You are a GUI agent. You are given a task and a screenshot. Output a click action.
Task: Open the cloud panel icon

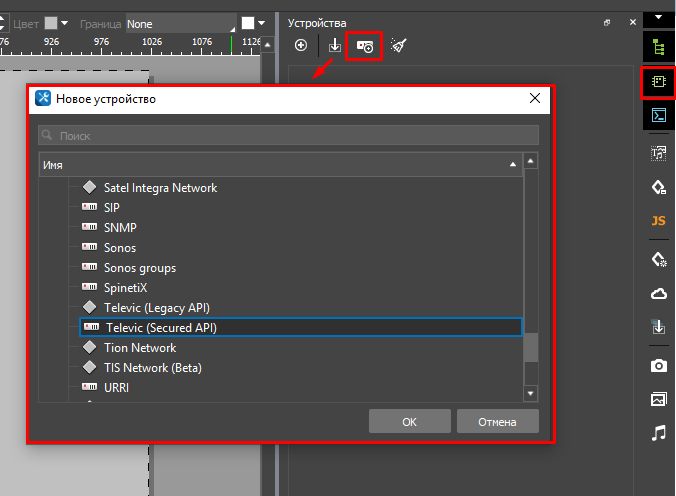pyautogui.click(x=658, y=292)
